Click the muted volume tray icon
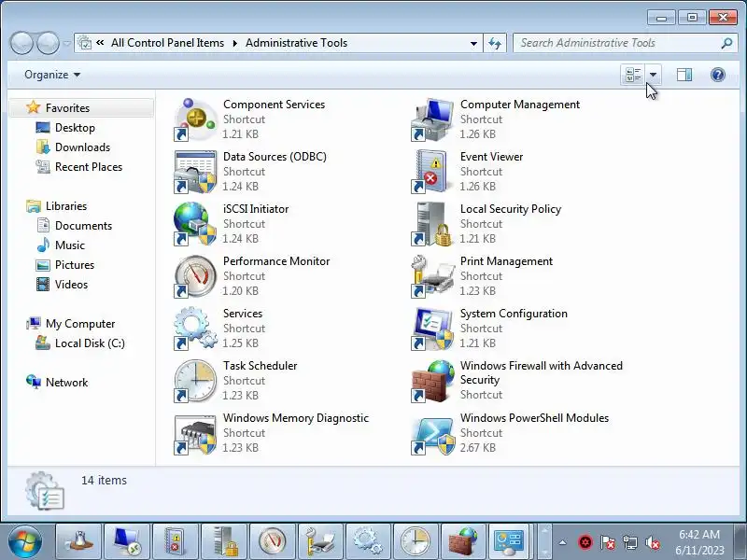This screenshot has width=747, height=560. pyautogui.click(x=652, y=542)
